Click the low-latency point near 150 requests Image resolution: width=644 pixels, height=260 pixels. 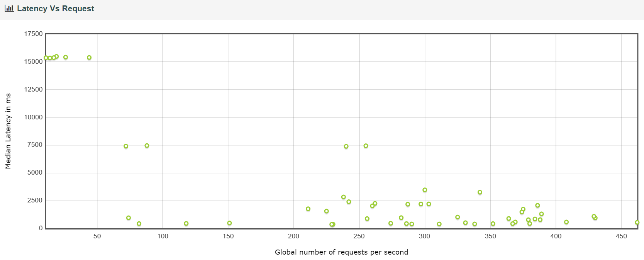point(229,223)
